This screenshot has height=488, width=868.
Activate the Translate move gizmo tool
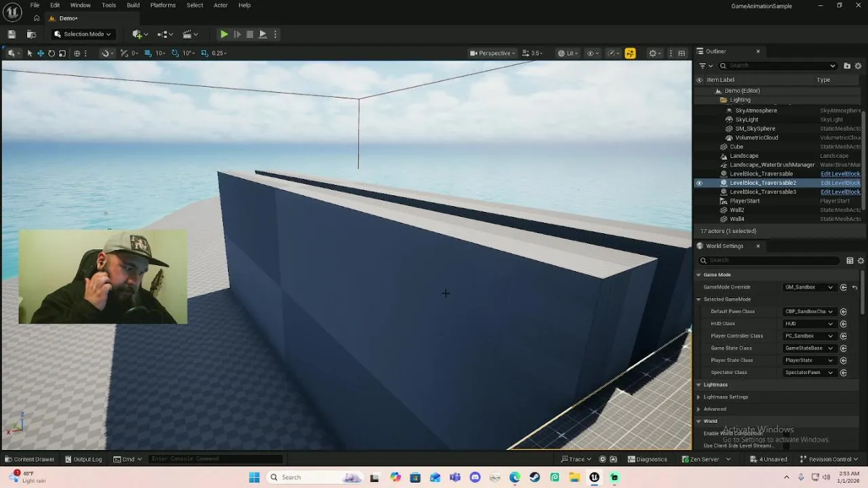40,53
